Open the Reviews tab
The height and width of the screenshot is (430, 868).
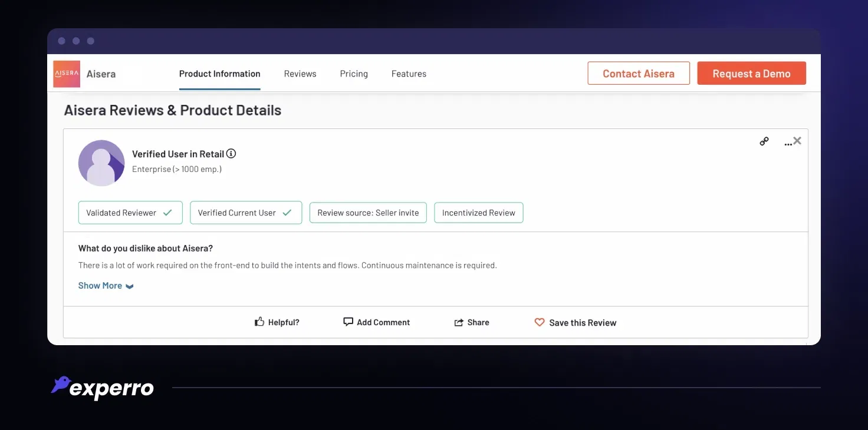point(300,74)
